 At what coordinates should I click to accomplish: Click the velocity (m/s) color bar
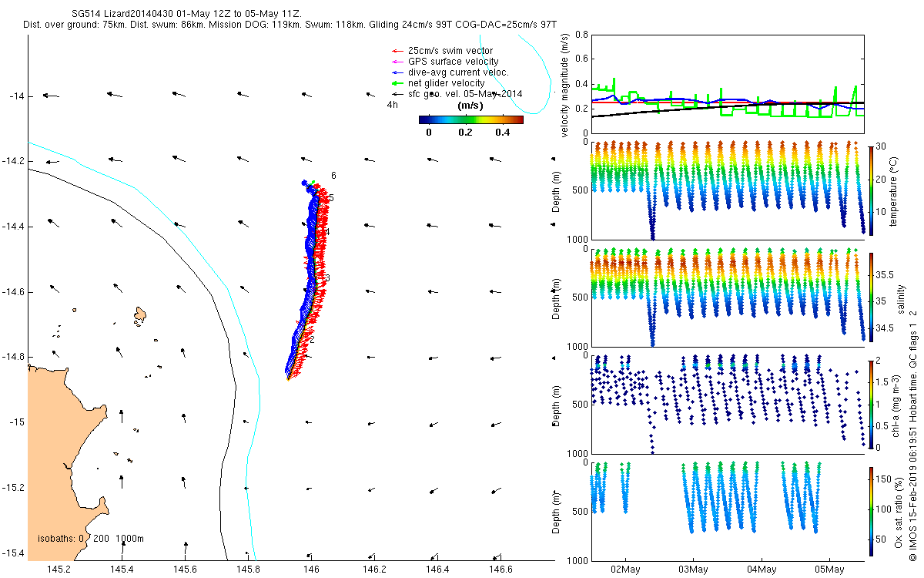tap(470, 119)
